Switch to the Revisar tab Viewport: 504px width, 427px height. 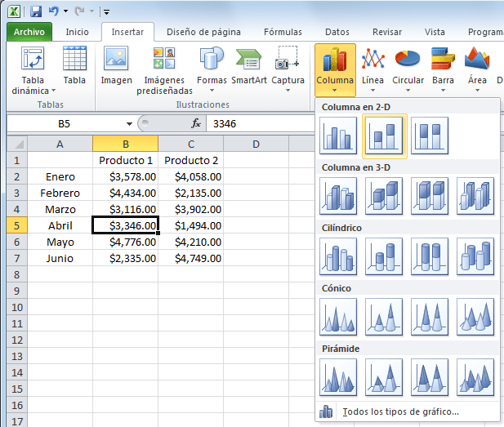coord(387,32)
